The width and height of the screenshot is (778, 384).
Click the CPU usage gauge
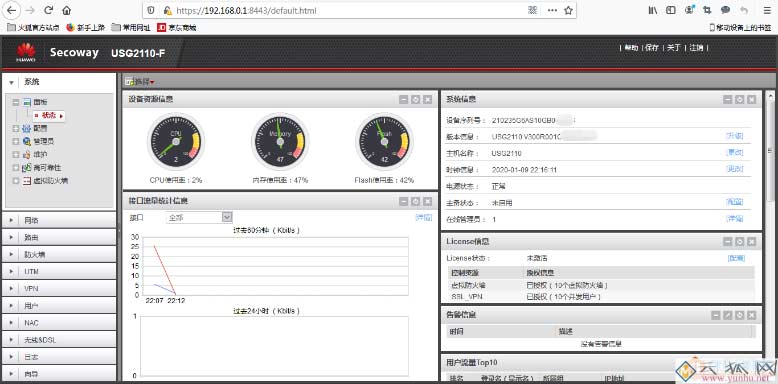point(176,142)
